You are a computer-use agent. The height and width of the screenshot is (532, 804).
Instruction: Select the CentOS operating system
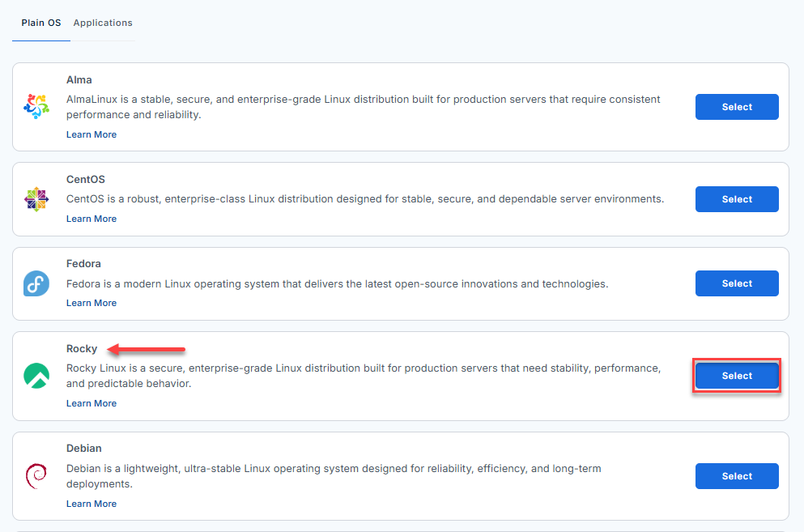737,199
